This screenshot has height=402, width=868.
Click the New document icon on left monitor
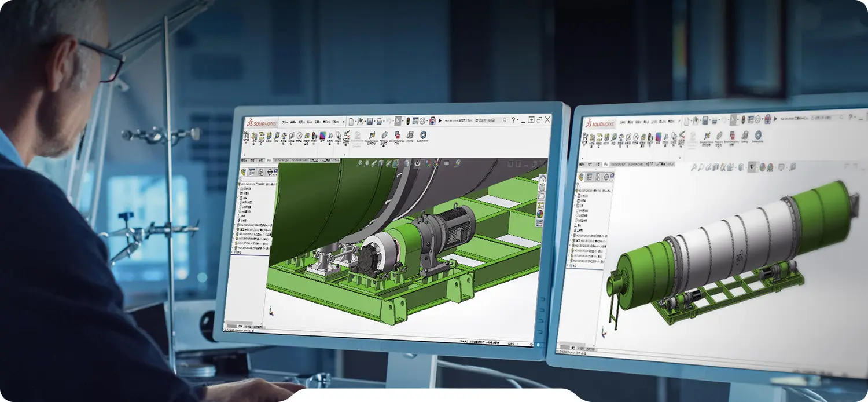[351, 122]
